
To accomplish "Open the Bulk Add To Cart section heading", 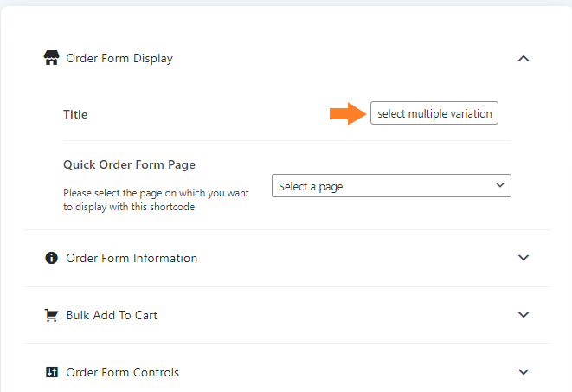I will tap(112, 315).
